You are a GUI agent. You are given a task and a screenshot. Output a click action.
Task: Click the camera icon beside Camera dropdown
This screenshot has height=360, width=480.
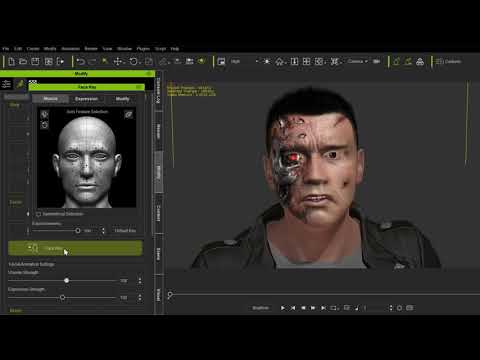pyautogui.click(x=377, y=62)
